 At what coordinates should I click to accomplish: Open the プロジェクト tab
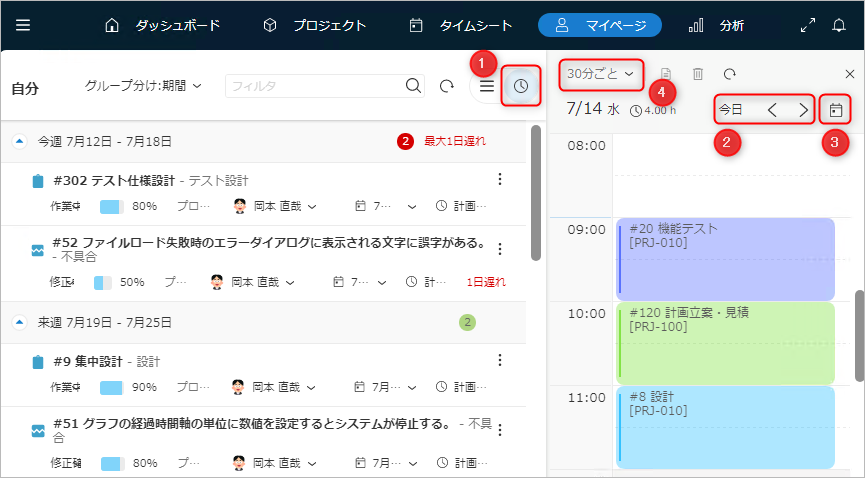pos(314,25)
